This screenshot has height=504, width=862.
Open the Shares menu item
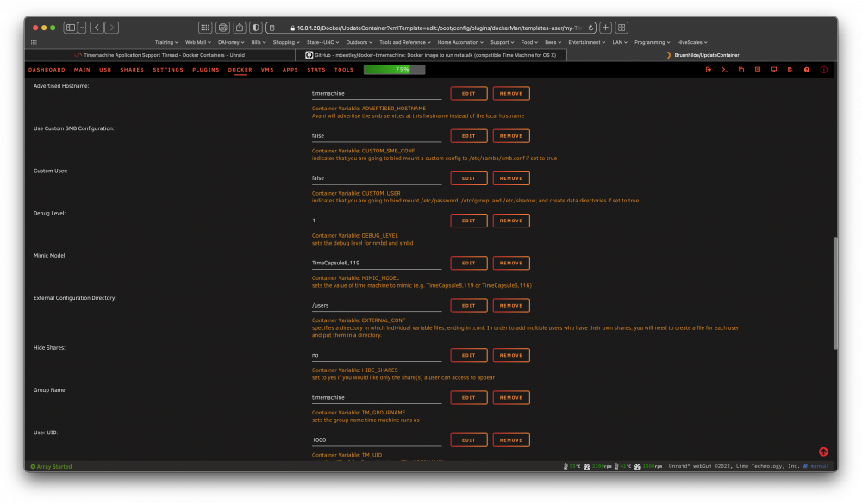pyautogui.click(x=132, y=70)
